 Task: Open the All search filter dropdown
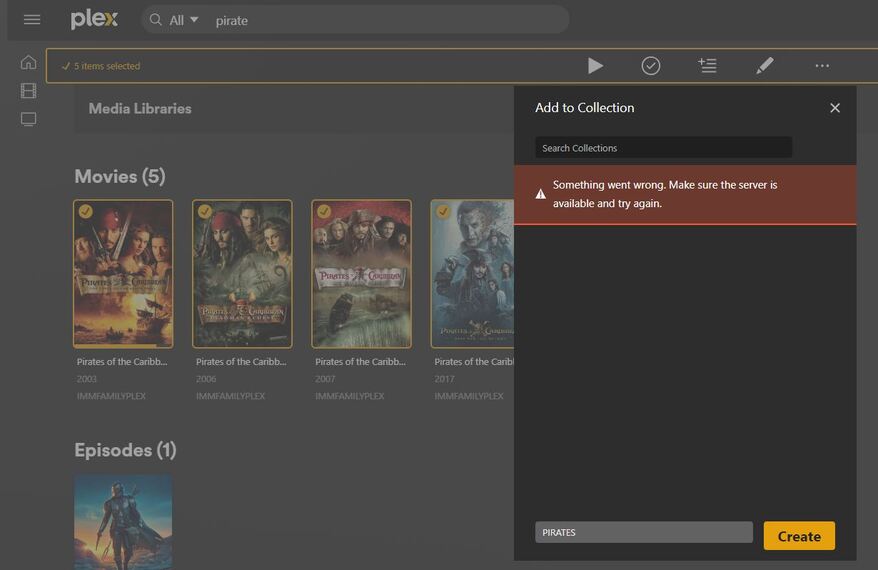tap(184, 20)
